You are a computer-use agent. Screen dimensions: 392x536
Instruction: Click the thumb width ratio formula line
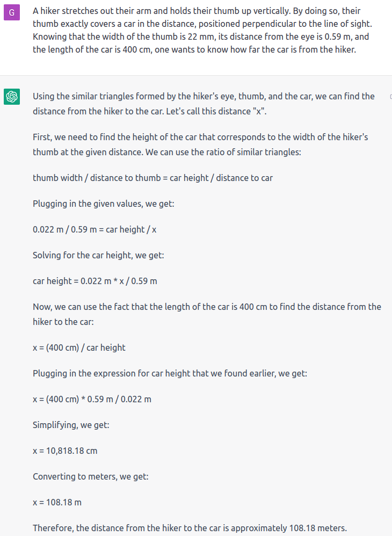[x=153, y=178]
